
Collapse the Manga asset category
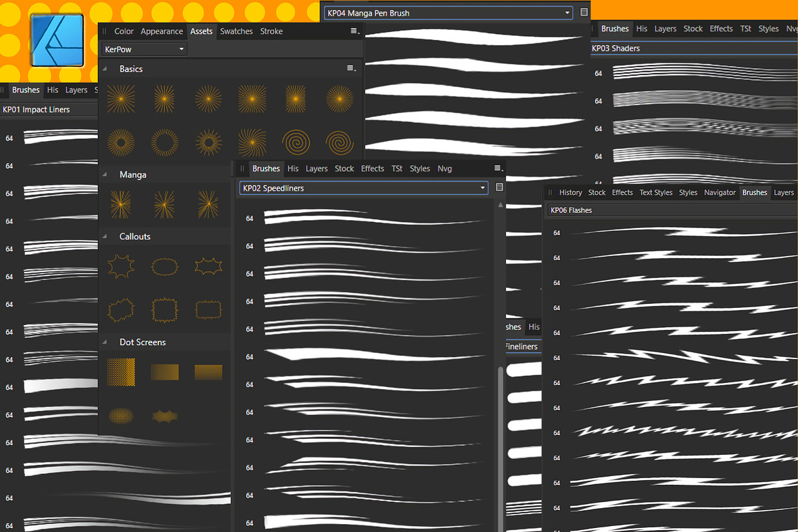coord(105,174)
